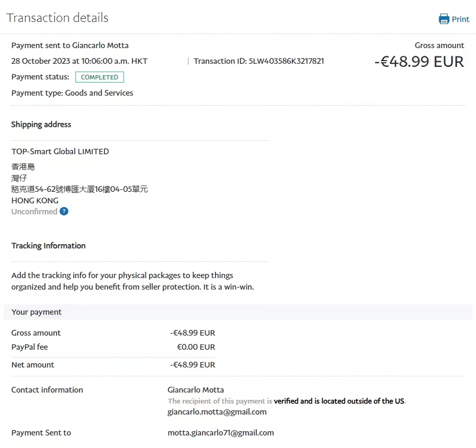Open help icon beside Unconfirmed

coord(64,212)
